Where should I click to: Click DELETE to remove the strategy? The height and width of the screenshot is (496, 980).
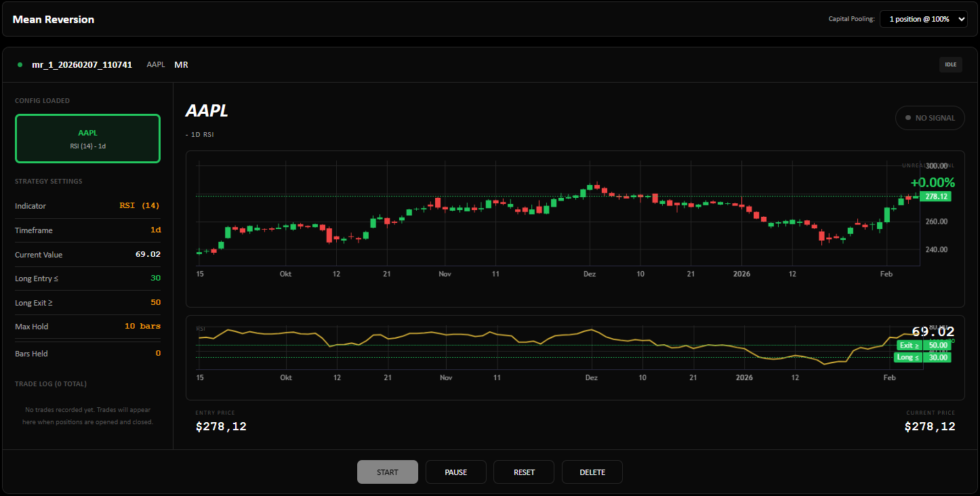[x=592, y=472]
